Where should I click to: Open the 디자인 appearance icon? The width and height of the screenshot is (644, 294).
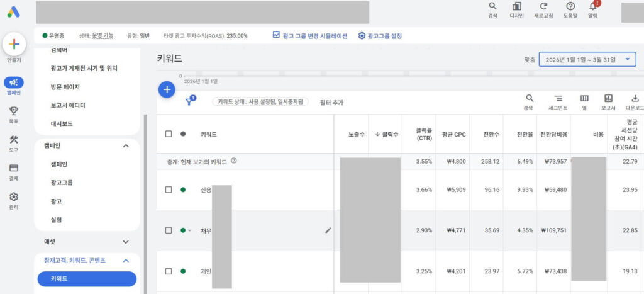(517, 6)
